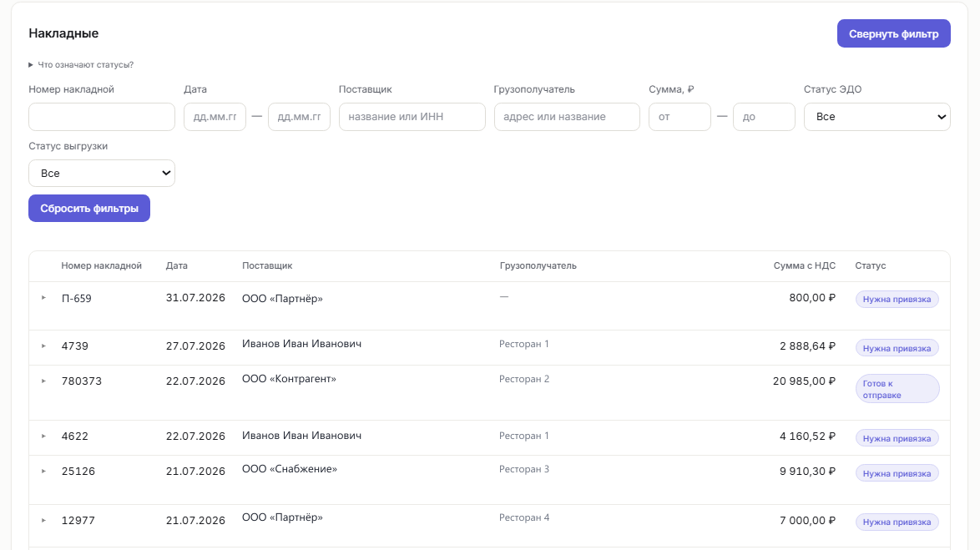
Task: Set the start date filter field
Action: tap(215, 117)
